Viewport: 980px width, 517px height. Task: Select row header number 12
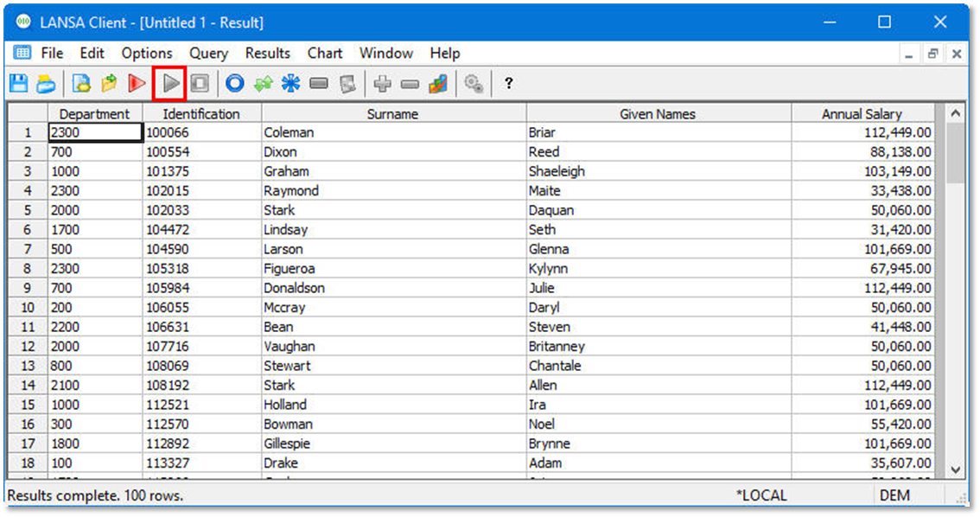(28, 347)
